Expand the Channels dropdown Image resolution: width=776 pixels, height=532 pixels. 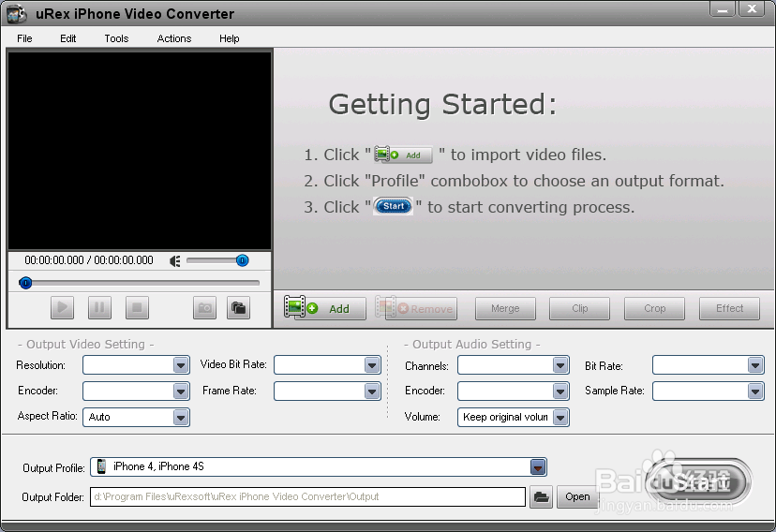560,365
